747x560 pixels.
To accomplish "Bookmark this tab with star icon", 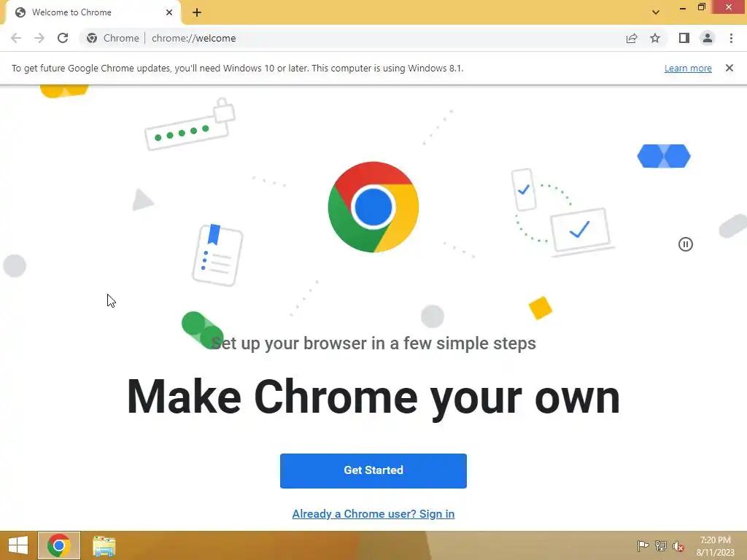I will tap(655, 38).
